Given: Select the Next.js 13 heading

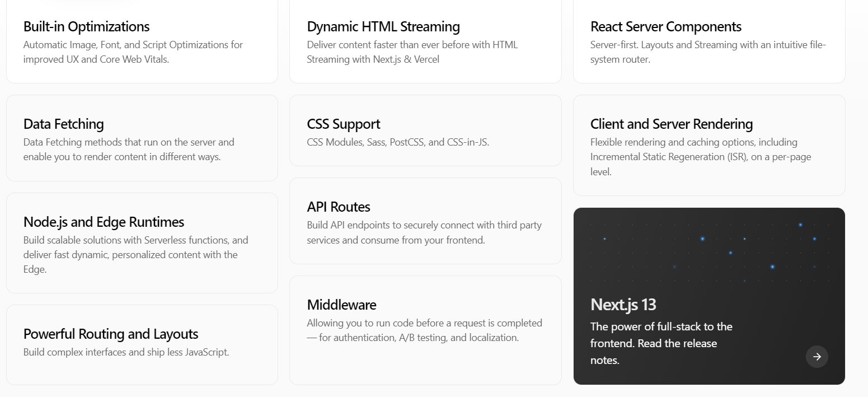Looking at the screenshot, I should 623,305.
